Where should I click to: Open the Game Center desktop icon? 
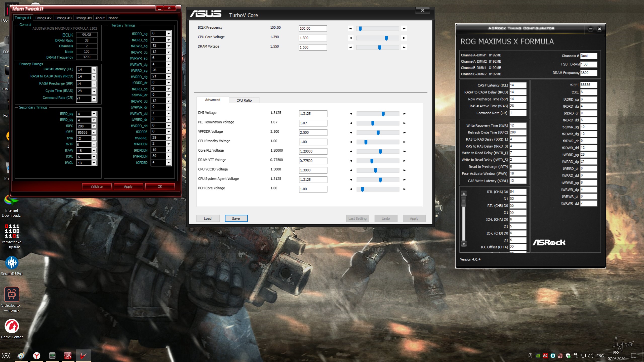[x=12, y=326]
